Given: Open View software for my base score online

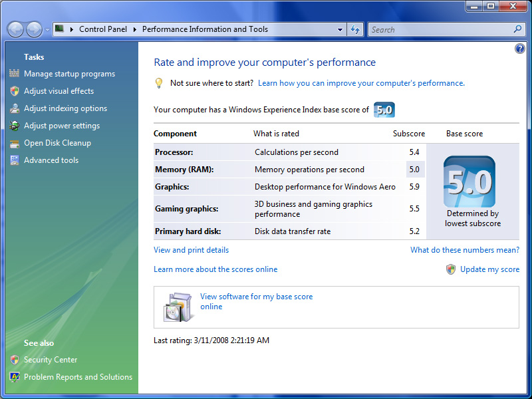Looking at the screenshot, I should click(256, 301).
